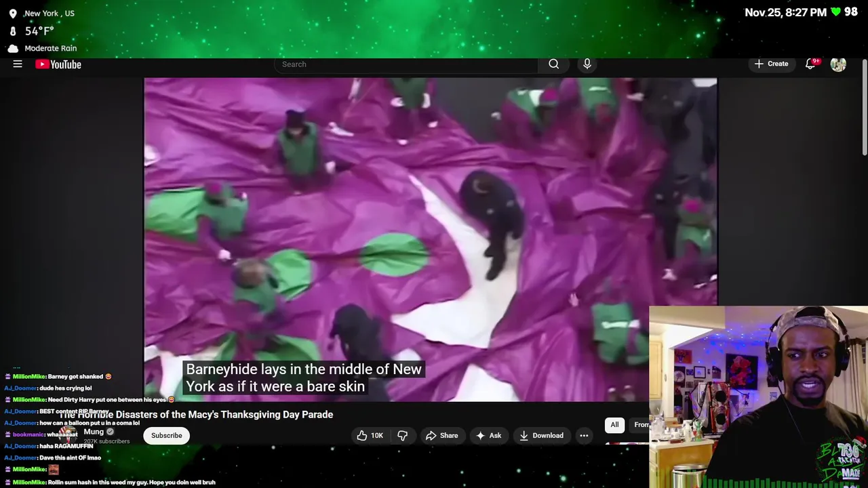Click the thermometer temperature icon

13,31
